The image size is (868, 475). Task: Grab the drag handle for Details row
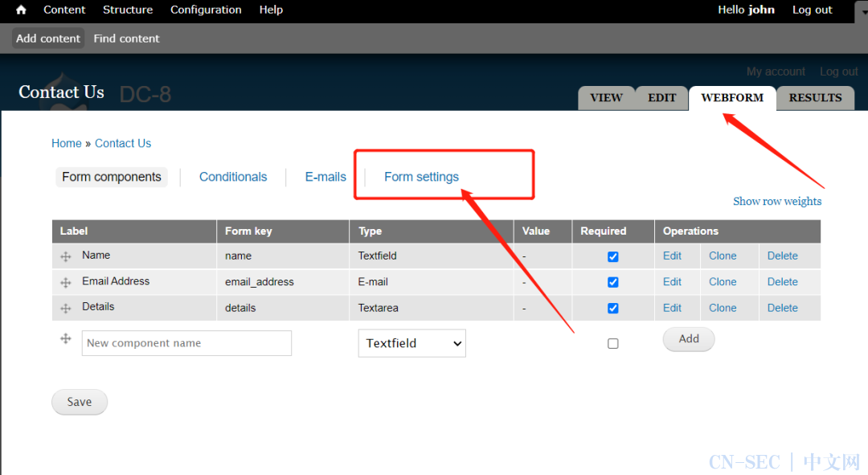[66, 309]
